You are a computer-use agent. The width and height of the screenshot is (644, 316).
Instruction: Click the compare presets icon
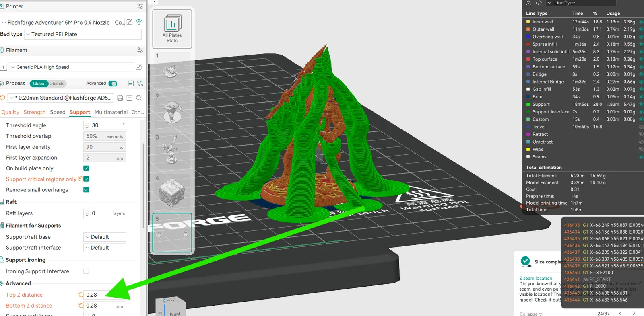(140, 84)
